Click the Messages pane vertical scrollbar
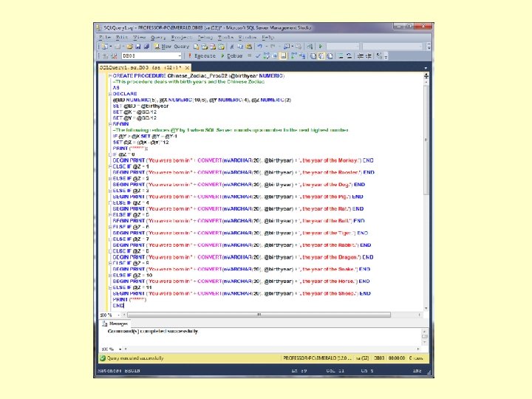The width and height of the screenshot is (532, 399). tap(424, 337)
